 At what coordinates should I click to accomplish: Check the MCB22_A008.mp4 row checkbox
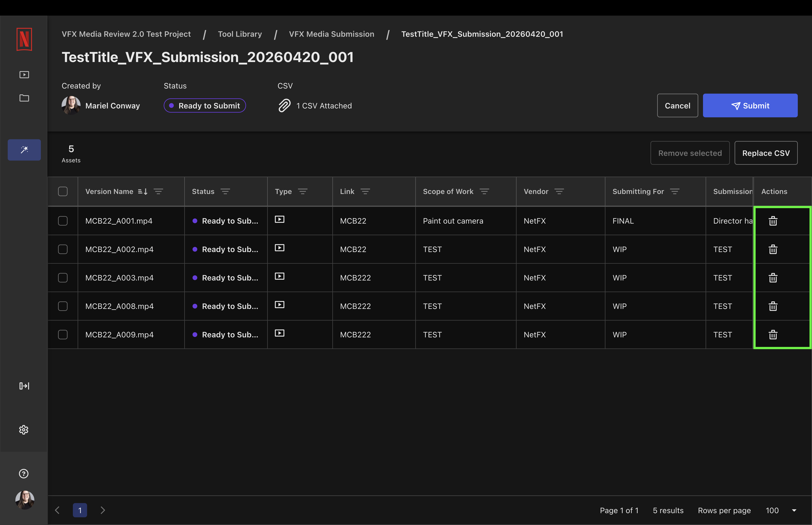pos(63,306)
